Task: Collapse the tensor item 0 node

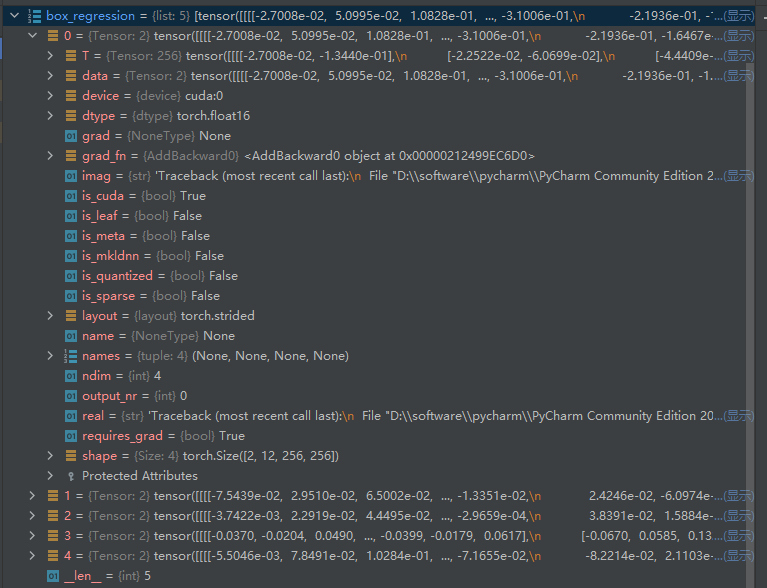Action: 32,36
